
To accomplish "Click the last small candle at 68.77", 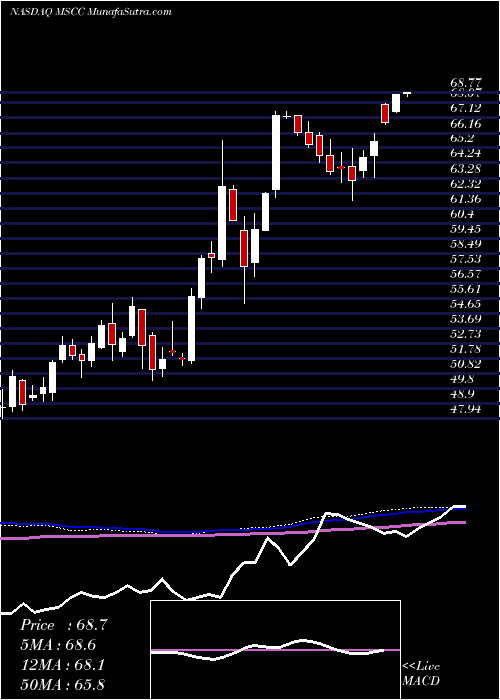I will click(407, 93).
